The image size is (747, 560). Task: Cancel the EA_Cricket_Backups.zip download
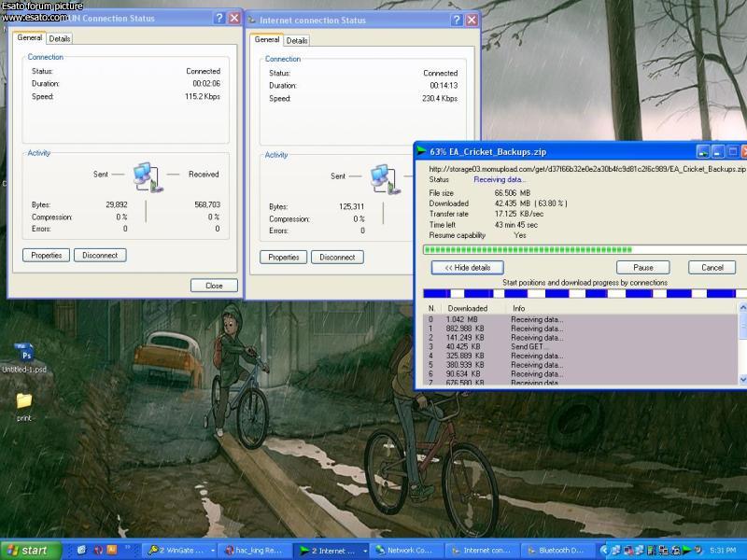712,268
